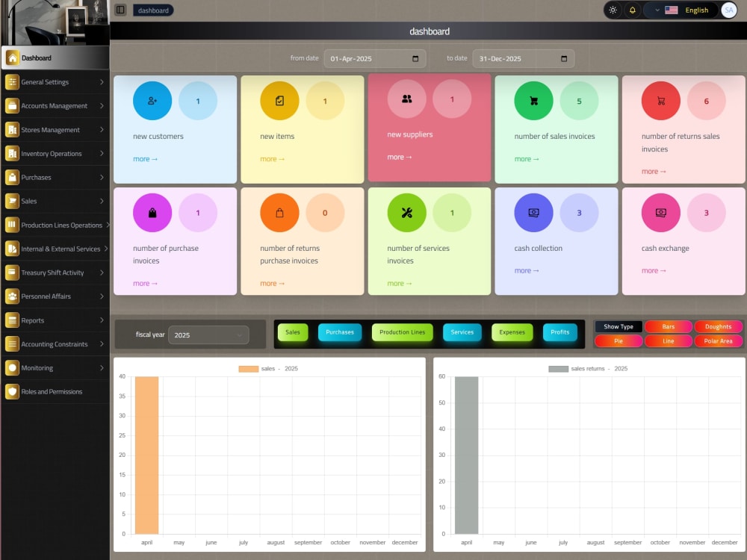Click the SA user avatar
Viewport: 747px width, 560px height.
tap(729, 10)
